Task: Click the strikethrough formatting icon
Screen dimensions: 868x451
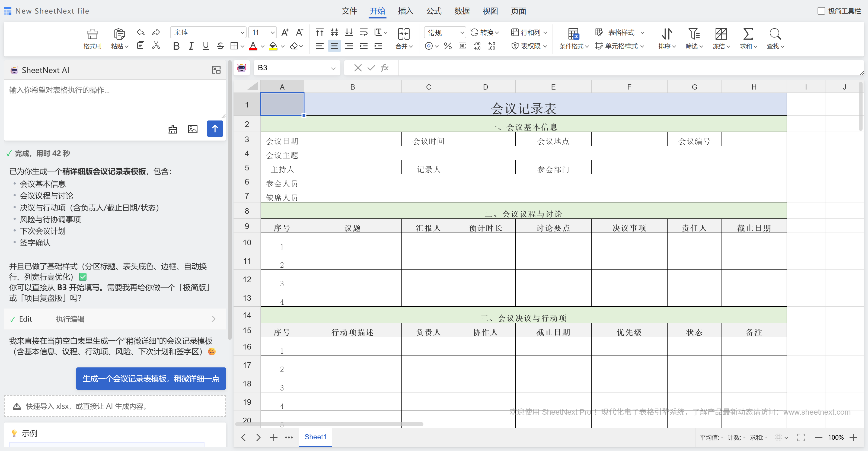Action: tap(220, 46)
